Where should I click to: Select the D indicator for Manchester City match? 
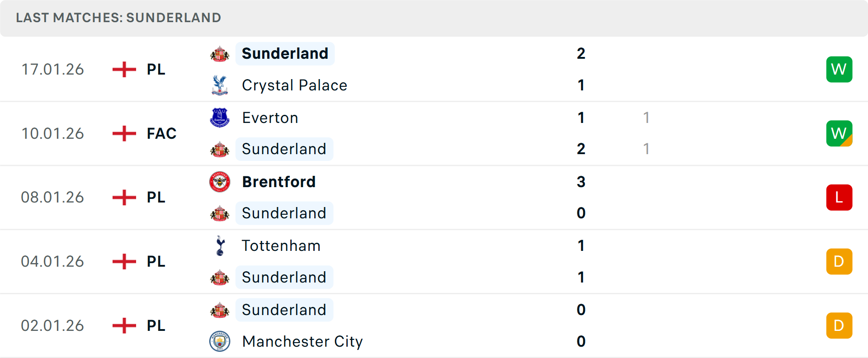coord(839,325)
